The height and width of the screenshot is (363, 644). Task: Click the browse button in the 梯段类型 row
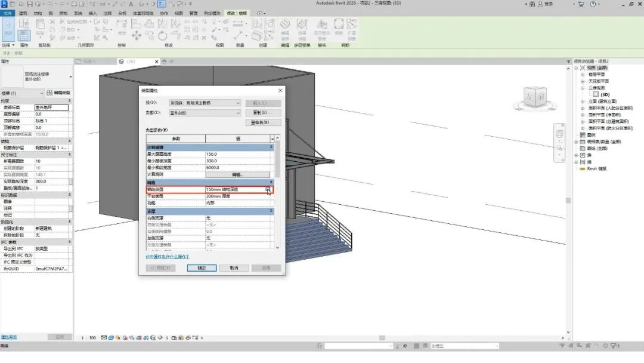(268, 189)
